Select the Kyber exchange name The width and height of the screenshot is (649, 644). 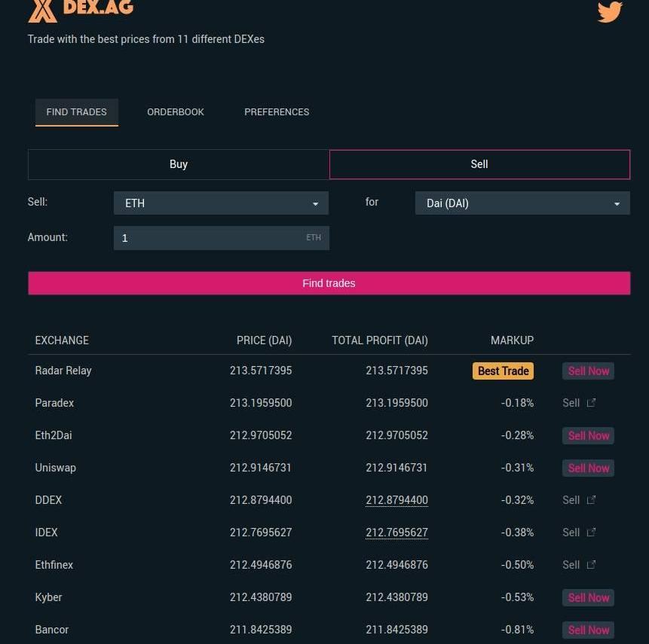(x=48, y=597)
